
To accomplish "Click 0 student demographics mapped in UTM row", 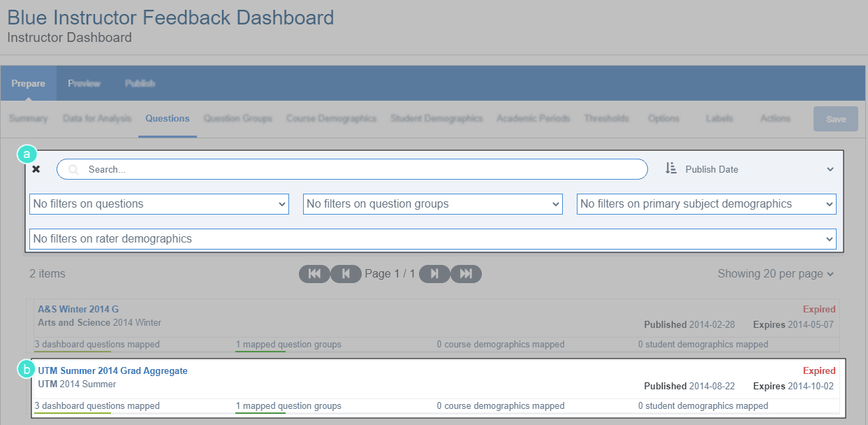I will coord(703,406).
